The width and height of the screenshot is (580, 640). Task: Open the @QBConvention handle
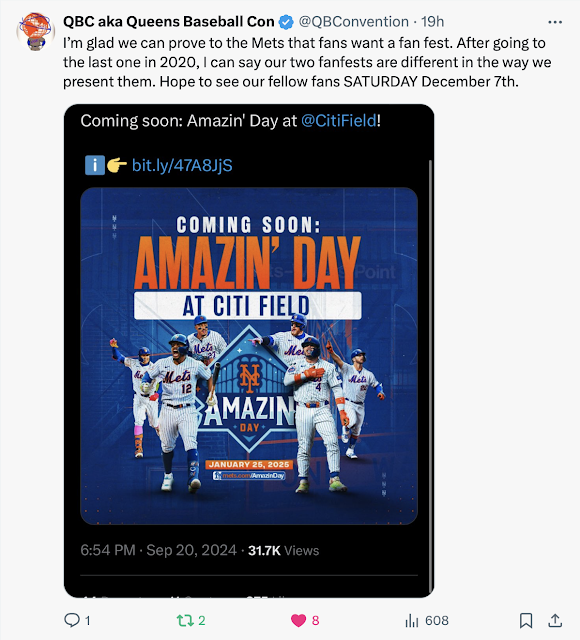tap(353, 22)
